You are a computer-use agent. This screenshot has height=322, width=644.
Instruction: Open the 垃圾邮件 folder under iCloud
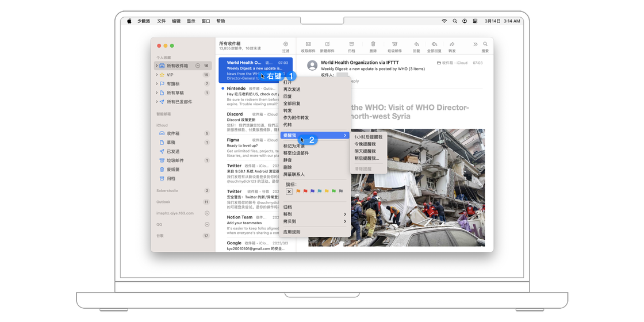(x=175, y=160)
